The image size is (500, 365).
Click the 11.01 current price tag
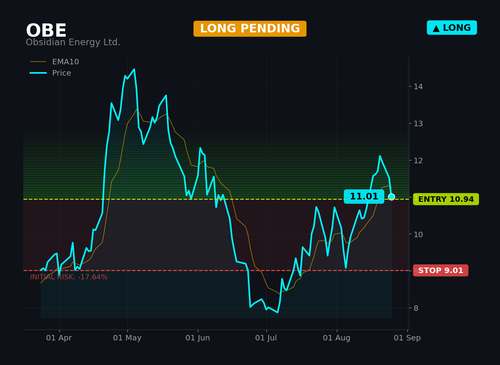tap(364, 196)
